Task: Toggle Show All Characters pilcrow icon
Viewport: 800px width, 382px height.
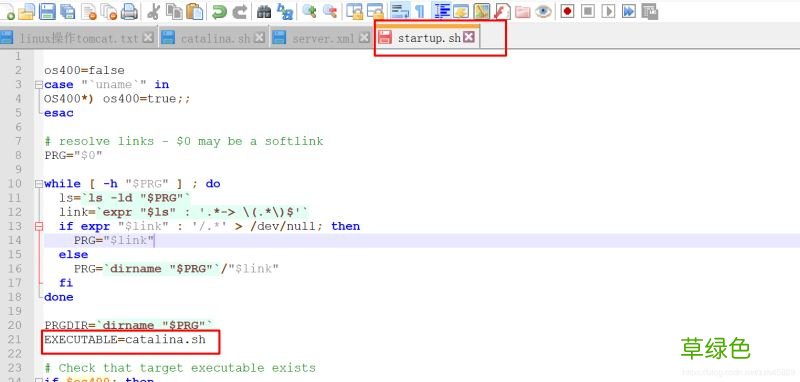Action: tap(420, 11)
